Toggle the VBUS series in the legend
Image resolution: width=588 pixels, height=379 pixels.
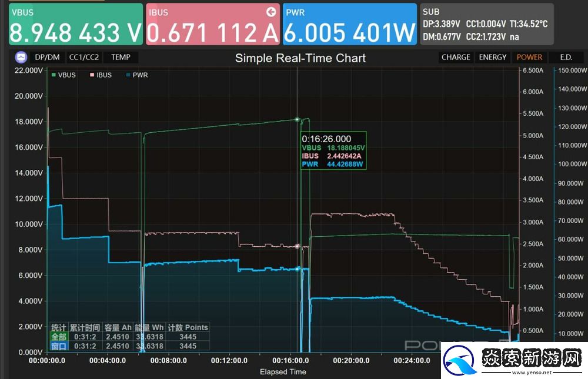(x=64, y=75)
